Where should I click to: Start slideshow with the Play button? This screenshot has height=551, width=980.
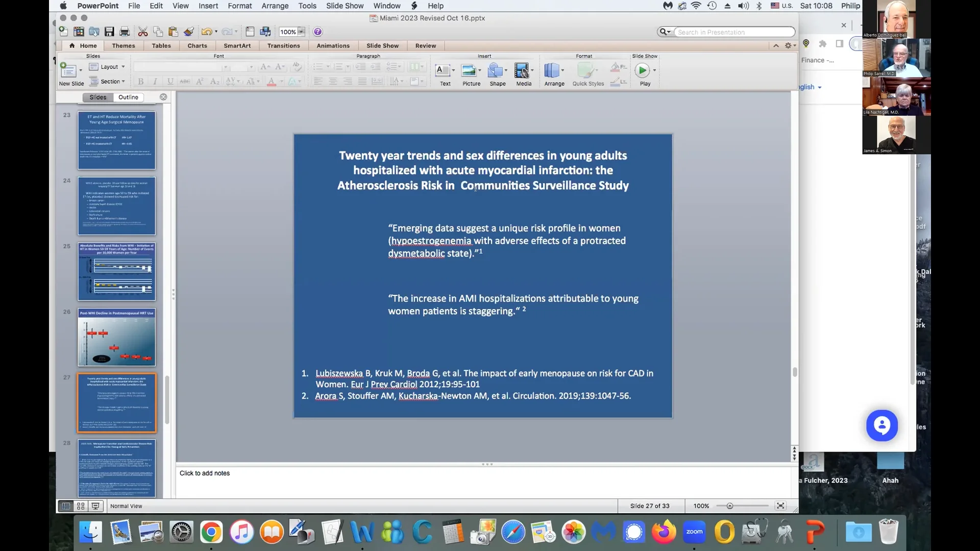pyautogui.click(x=643, y=70)
